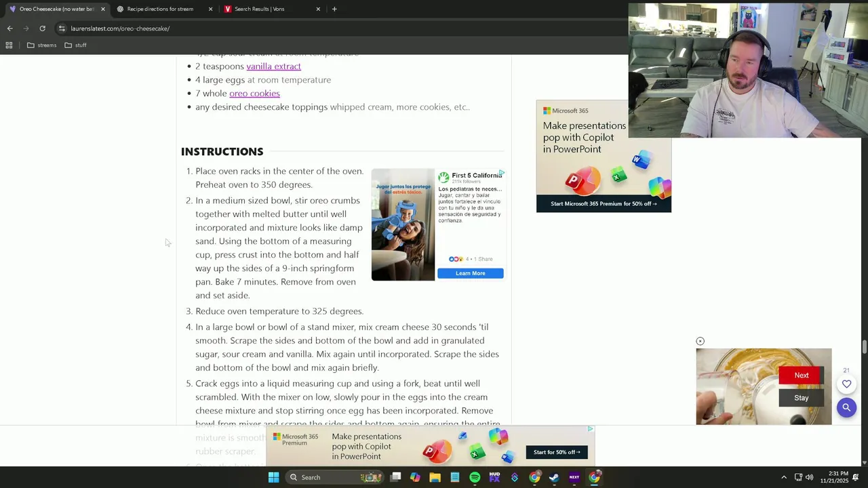Open a new browser tab
Viewport: 868px width, 488px height.
pos(334,9)
